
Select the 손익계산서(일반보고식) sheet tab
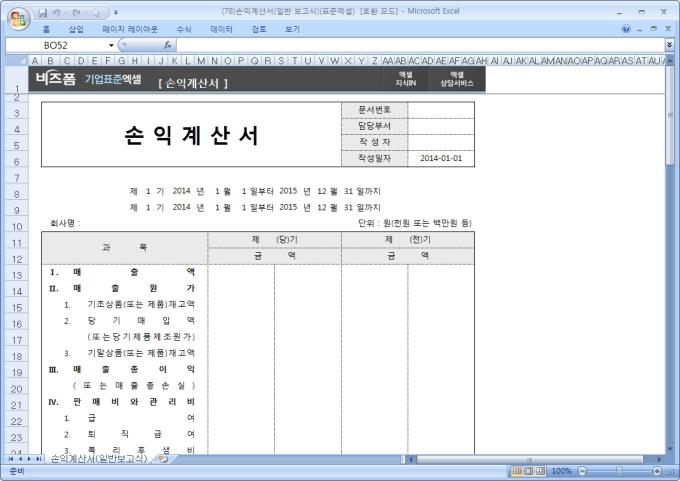pyautogui.click(x=99, y=459)
